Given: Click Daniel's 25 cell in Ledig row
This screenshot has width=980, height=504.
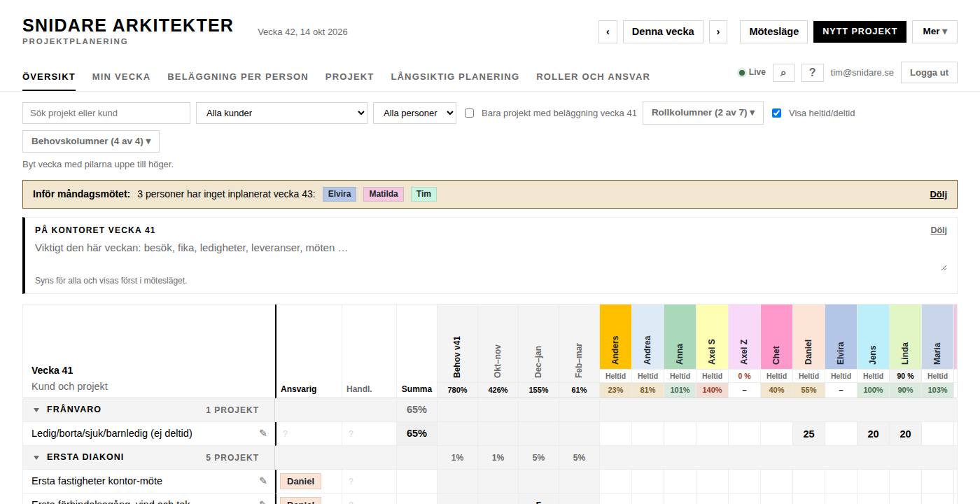Looking at the screenshot, I should [808, 434].
